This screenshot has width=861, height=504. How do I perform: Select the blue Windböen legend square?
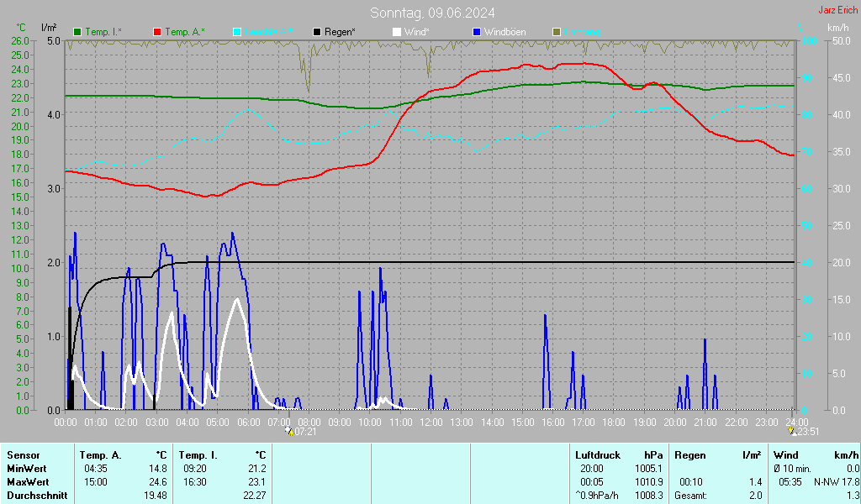click(x=477, y=32)
